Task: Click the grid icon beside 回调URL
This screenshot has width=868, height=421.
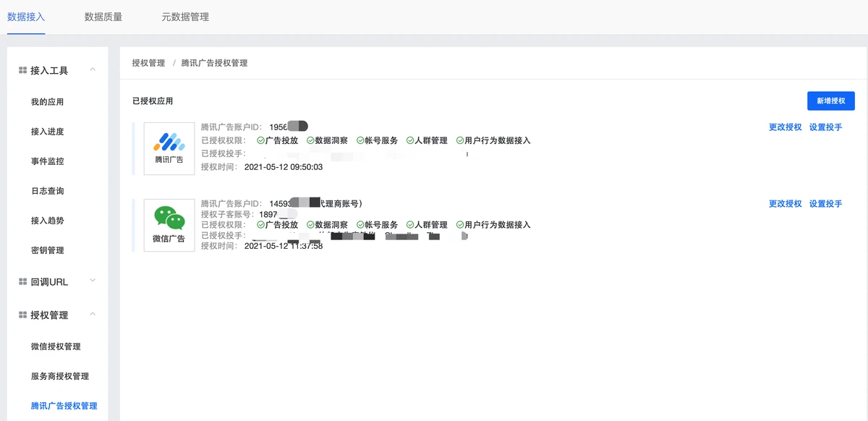Action: (x=22, y=281)
